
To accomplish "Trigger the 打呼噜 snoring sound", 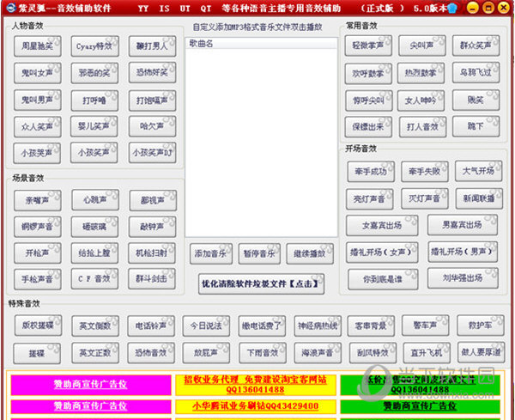I will click(94, 100).
